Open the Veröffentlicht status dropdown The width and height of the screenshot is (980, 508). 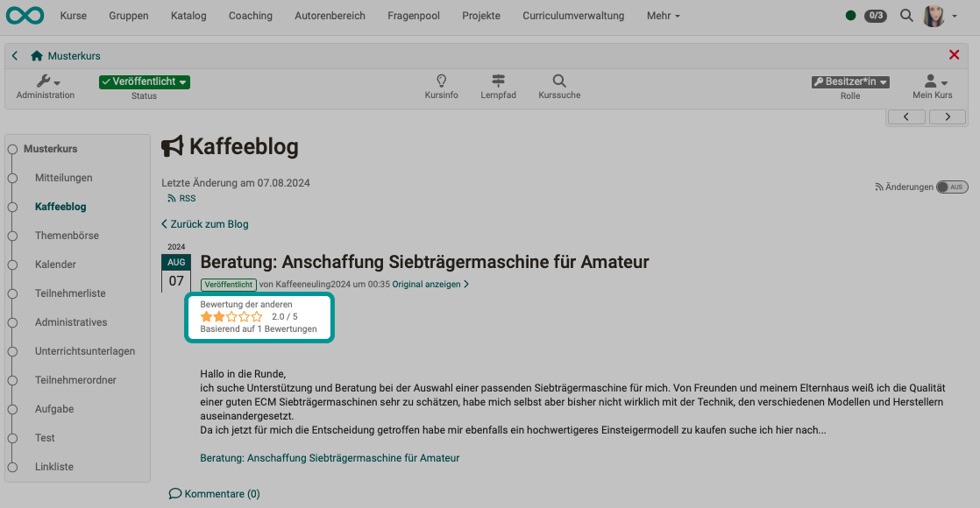click(x=143, y=81)
